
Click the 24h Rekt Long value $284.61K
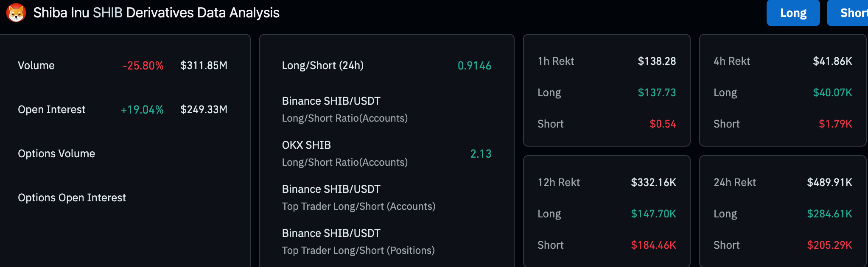(829, 214)
